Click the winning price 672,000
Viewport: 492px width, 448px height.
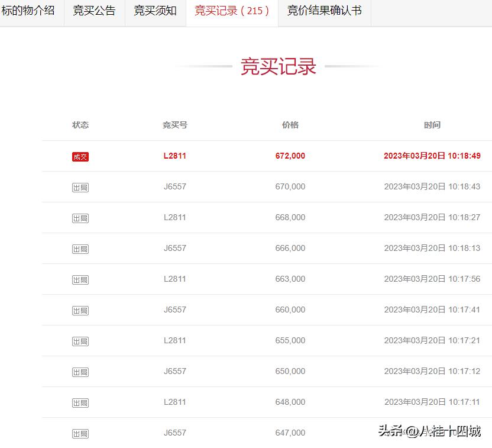(290, 156)
